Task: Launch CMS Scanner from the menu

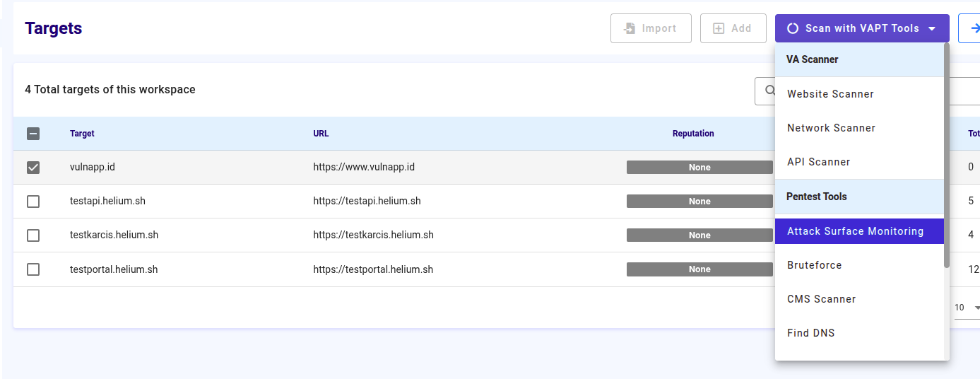Action: 821,299
